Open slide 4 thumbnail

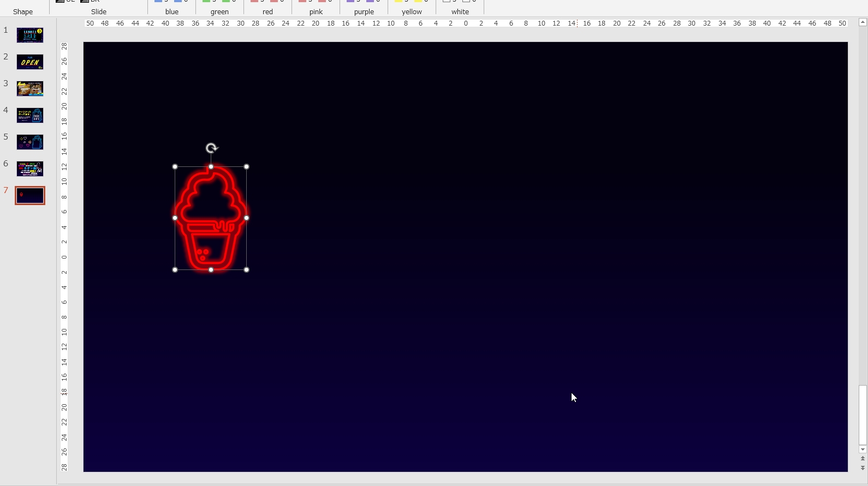(30, 116)
